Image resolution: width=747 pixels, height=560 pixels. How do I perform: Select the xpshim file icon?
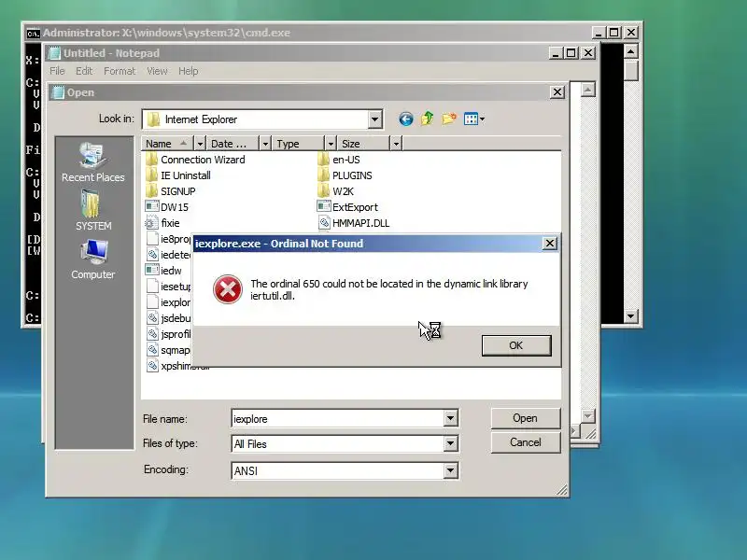[152, 366]
